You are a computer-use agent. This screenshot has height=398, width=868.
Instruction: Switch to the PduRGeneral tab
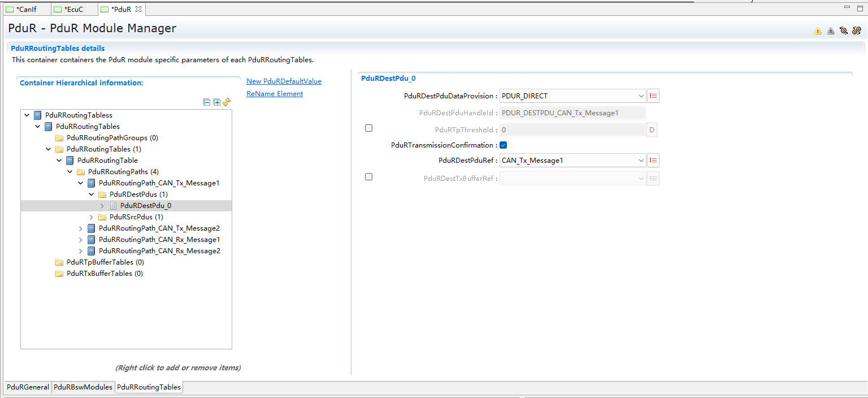(x=28, y=387)
